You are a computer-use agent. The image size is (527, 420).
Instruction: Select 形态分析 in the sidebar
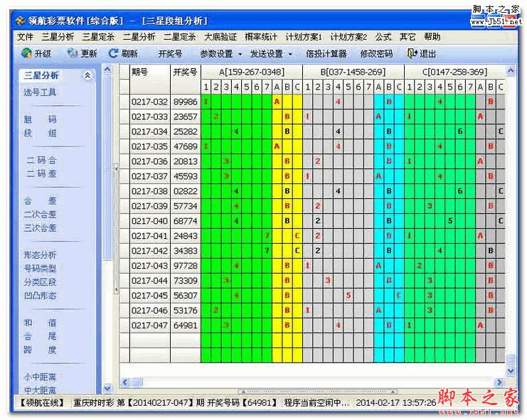pyautogui.click(x=40, y=255)
